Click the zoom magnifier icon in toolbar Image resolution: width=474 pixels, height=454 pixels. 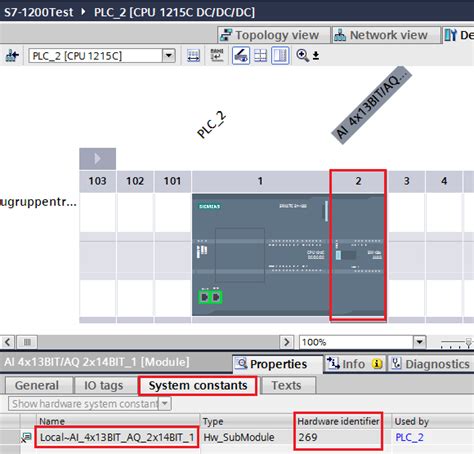[x=302, y=55]
